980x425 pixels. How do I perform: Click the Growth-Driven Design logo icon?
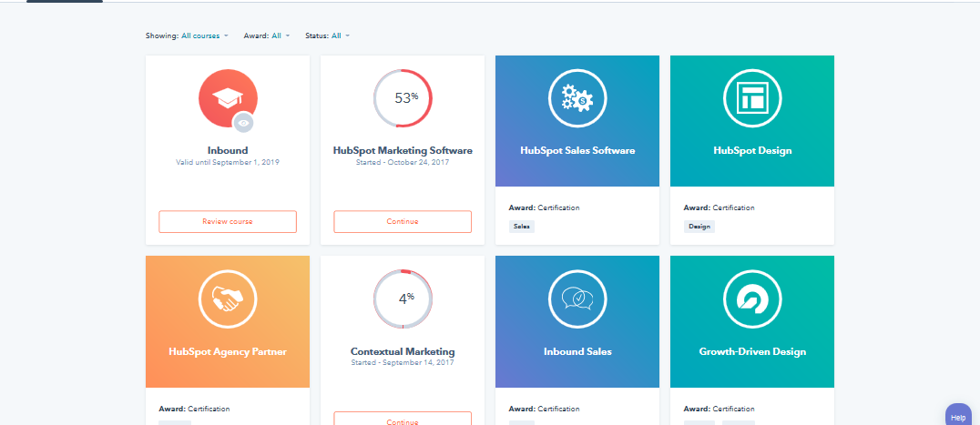(752, 299)
